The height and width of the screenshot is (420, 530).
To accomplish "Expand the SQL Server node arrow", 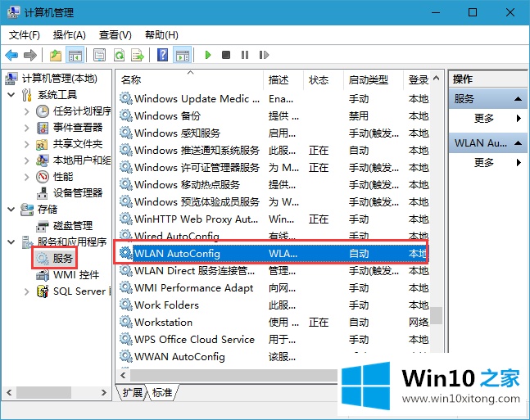I will (x=27, y=291).
